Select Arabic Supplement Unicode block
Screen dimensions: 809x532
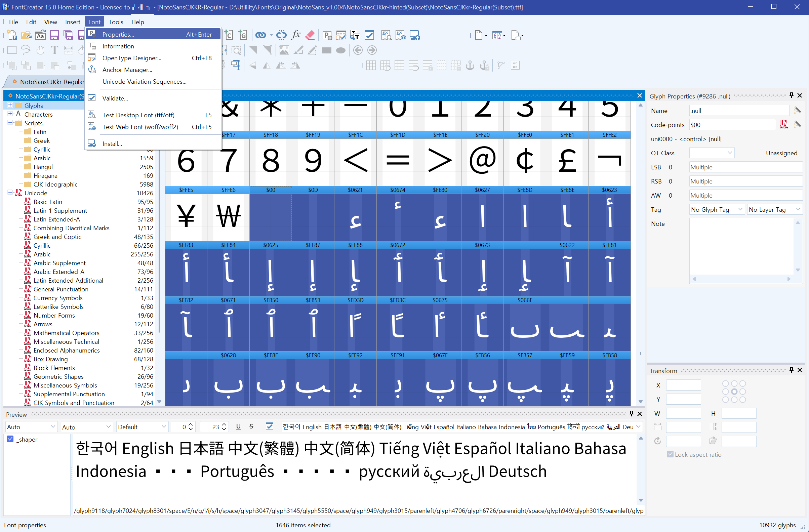click(x=59, y=263)
